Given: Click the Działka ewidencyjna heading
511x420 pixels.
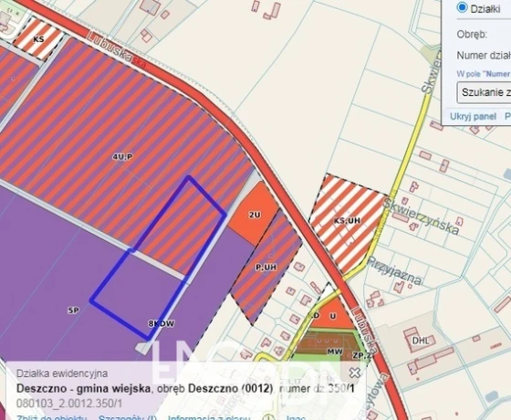Looking at the screenshot, I should [x=62, y=373].
